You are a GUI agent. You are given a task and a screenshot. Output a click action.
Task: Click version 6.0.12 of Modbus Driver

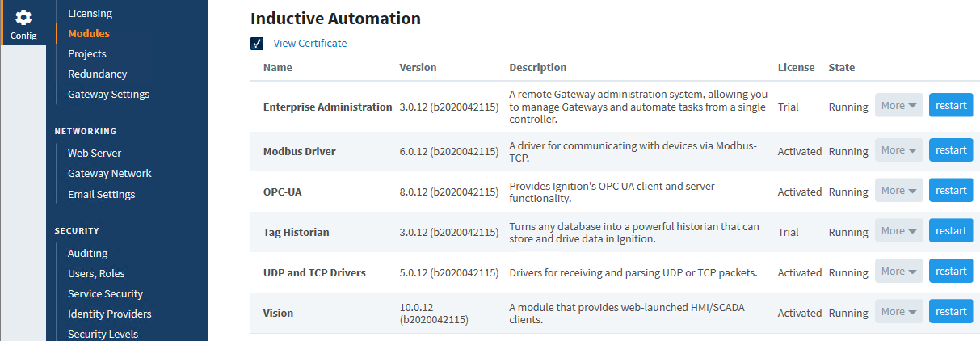(x=449, y=151)
